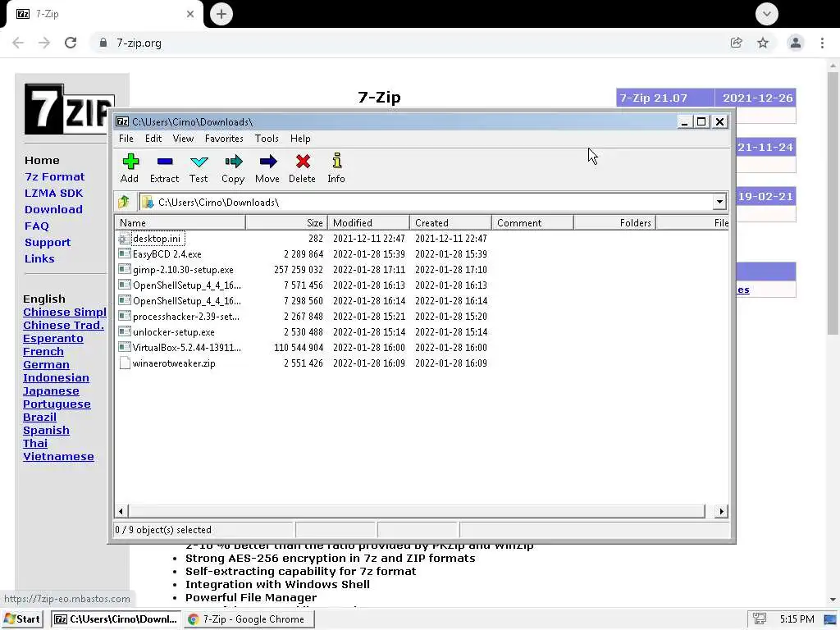
Task: Open Chrome's three-dot menu
Action: pos(822,43)
